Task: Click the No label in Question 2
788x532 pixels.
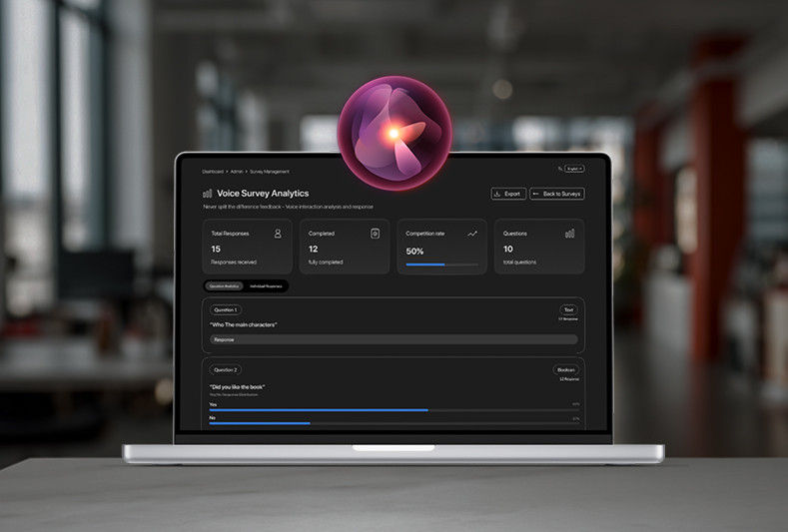Action: click(212, 418)
